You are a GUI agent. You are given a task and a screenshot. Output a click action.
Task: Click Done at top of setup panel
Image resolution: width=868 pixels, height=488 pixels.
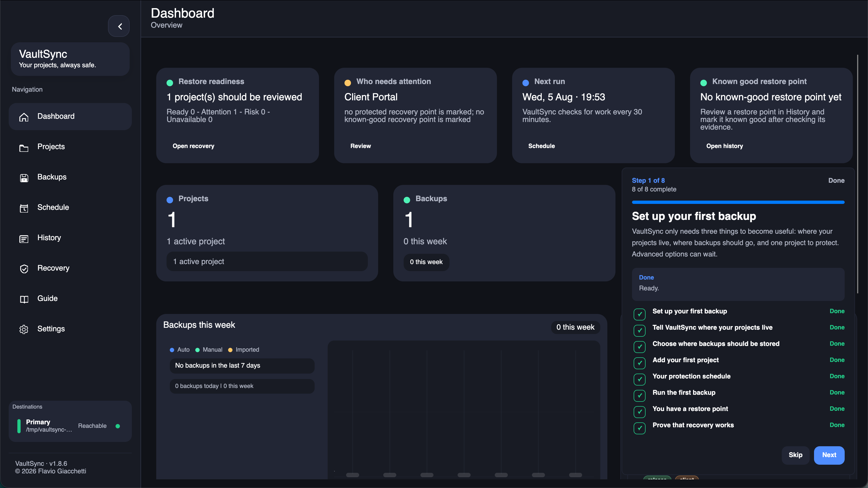(836, 181)
